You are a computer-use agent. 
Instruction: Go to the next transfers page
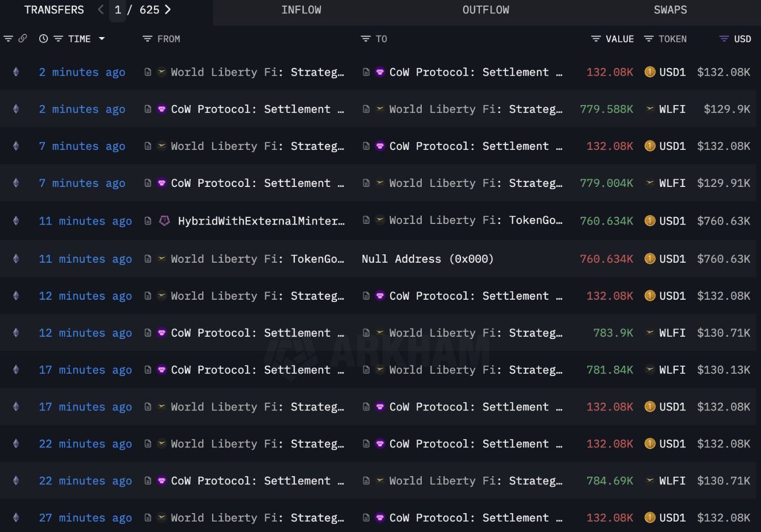[168, 9]
